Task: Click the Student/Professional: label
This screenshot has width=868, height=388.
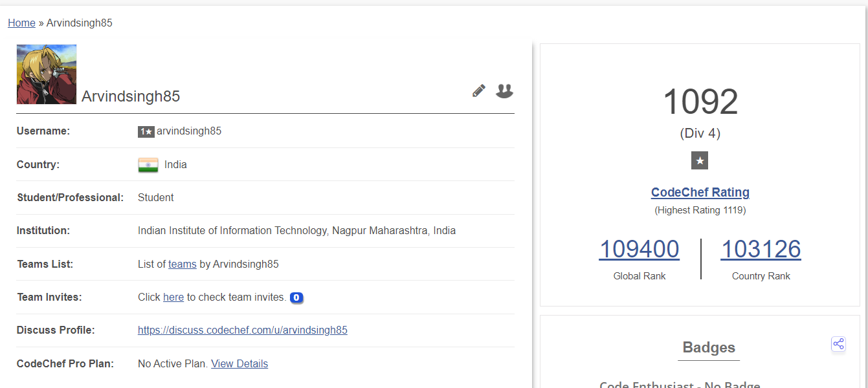Action: 71,198
